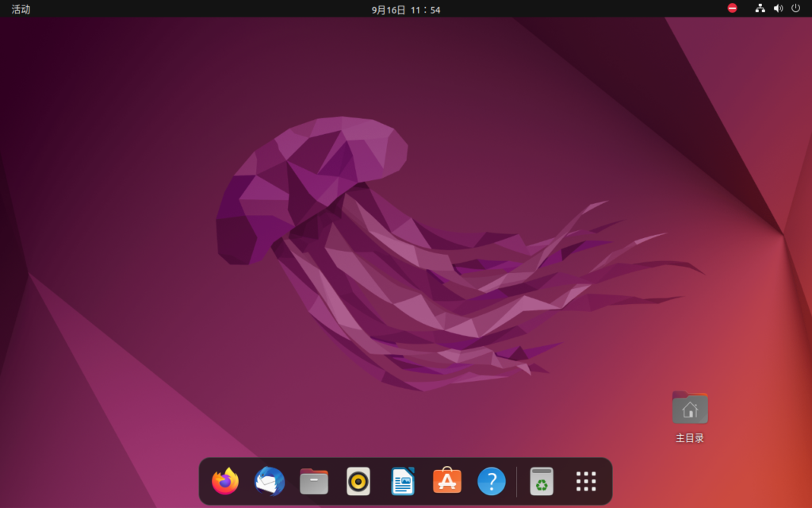812x508 pixels.
Task: Open the Files file manager
Action: pos(313,481)
